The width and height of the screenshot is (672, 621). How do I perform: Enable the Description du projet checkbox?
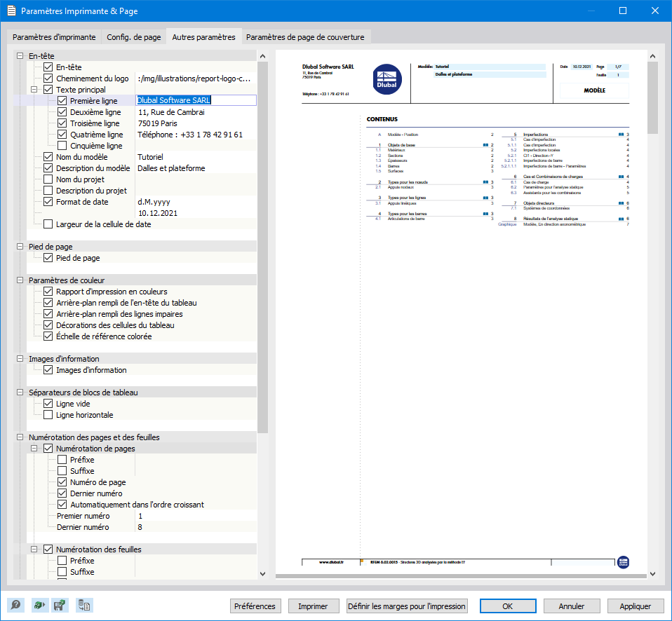(48, 190)
